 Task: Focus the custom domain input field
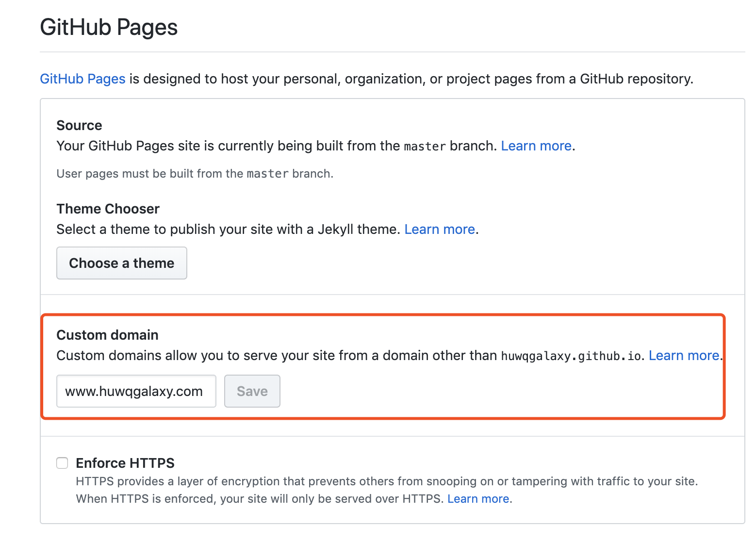pos(136,391)
